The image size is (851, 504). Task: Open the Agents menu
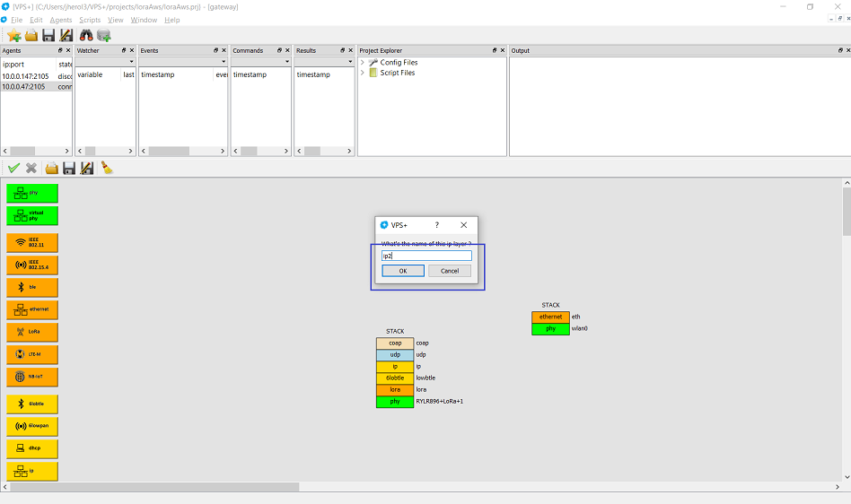pos(61,20)
